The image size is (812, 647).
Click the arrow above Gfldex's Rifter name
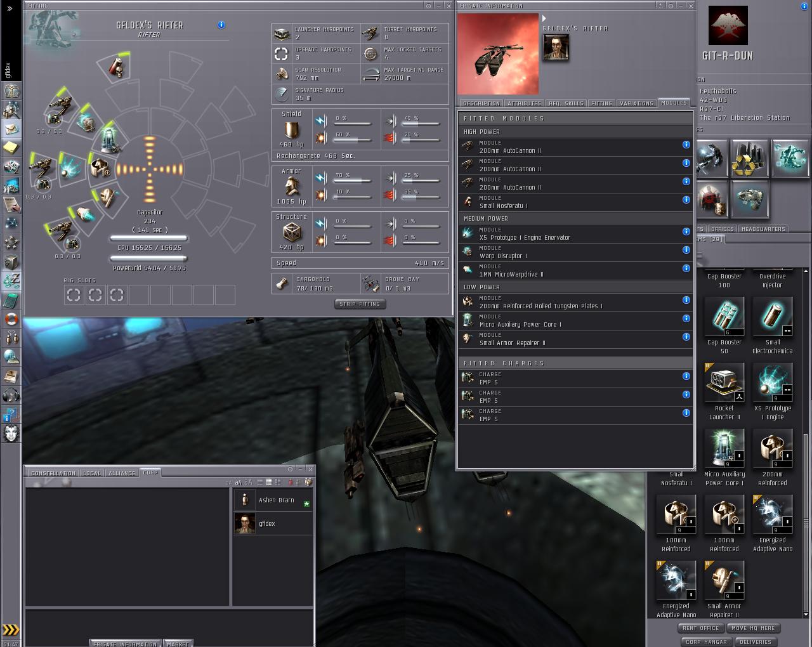544,18
